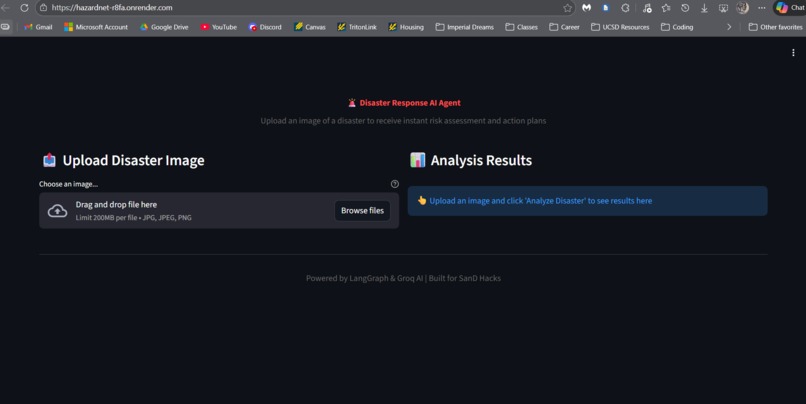The image size is (806, 404).
Task: Expand the UCSD Resources bookmark folder
Action: click(620, 27)
